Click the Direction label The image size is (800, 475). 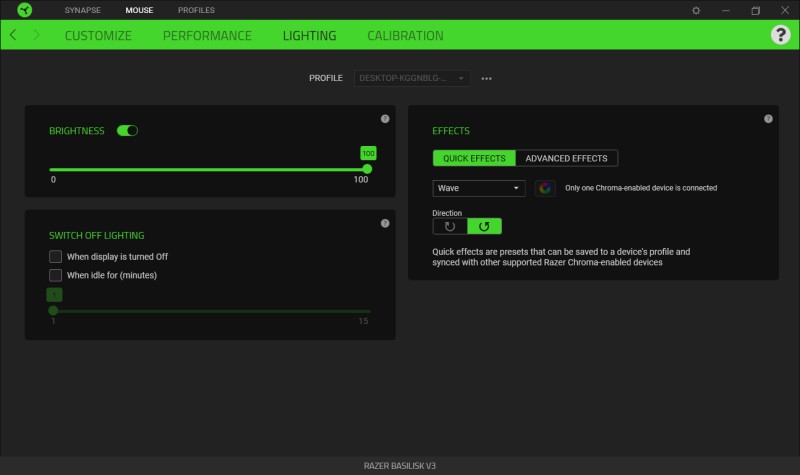point(447,213)
